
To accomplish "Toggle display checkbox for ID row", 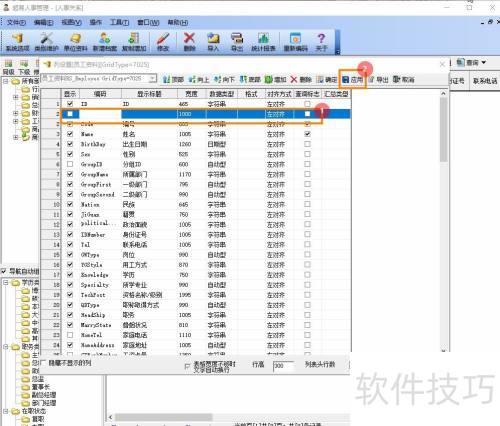I will [70, 104].
